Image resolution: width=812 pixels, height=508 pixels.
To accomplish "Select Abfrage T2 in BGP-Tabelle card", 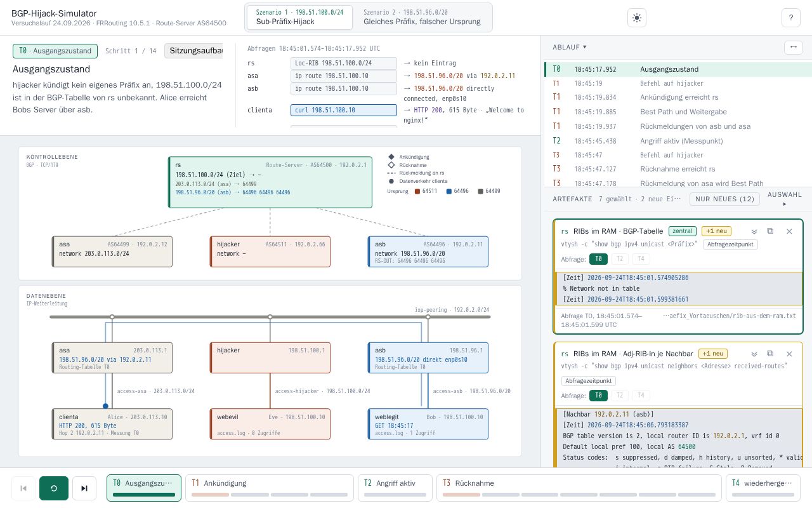I will tap(620, 259).
